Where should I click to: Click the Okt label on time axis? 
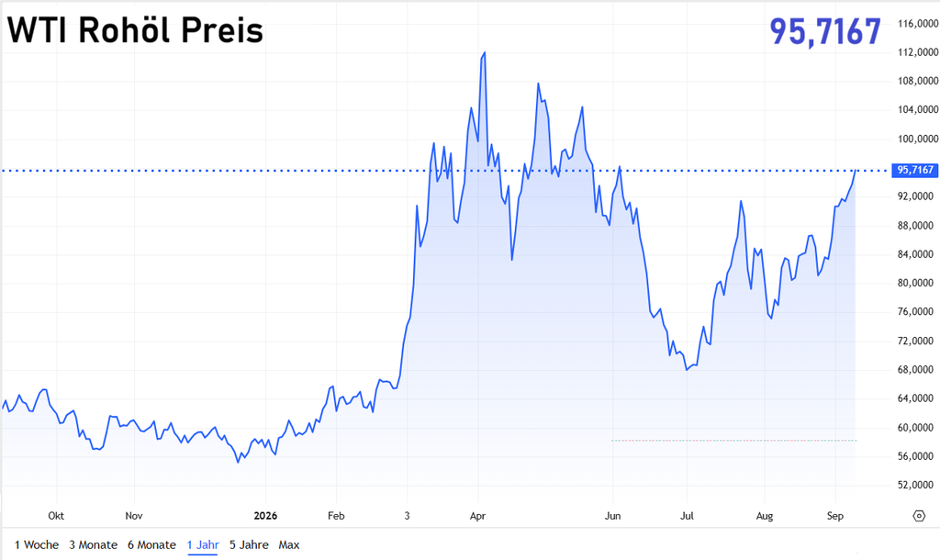pos(56,516)
